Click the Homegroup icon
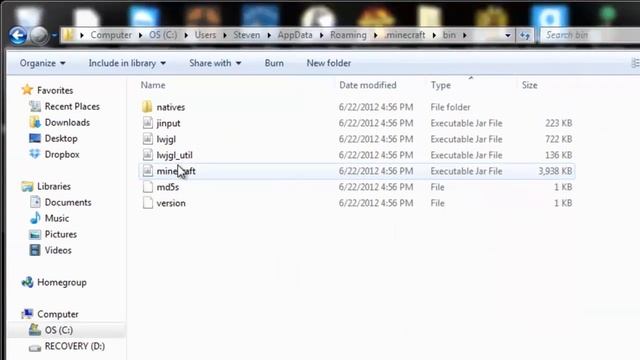The image size is (640, 360). point(27,282)
